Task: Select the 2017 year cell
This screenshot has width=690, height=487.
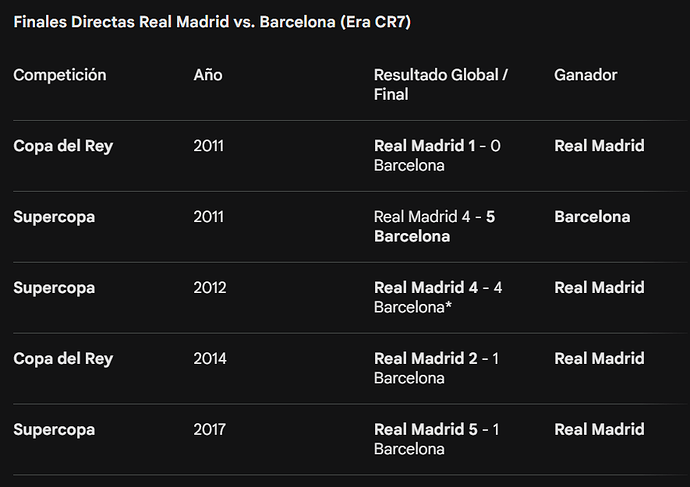Action: [x=210, y=430]
